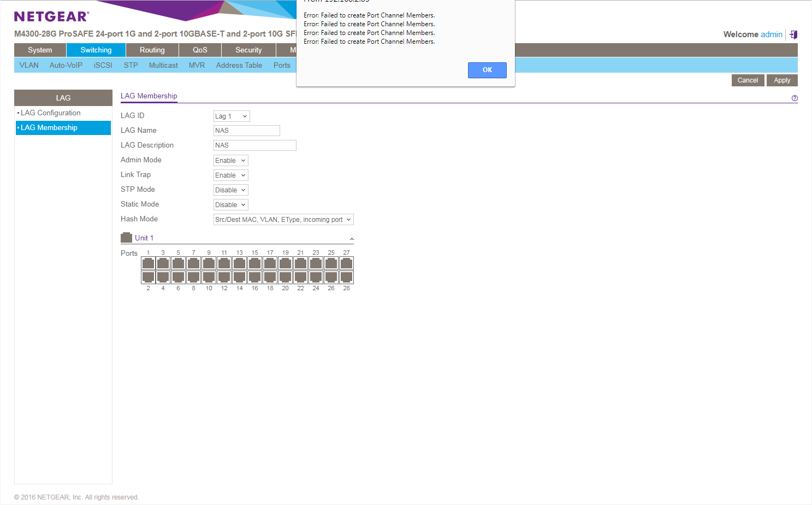
Task: Select port 19 in the port grid
Action: tap(286, 263)
